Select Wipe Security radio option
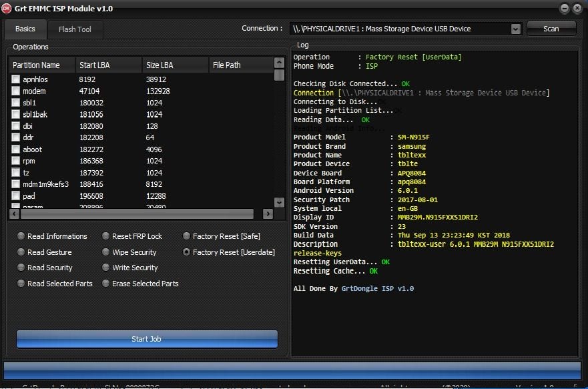 129,252
